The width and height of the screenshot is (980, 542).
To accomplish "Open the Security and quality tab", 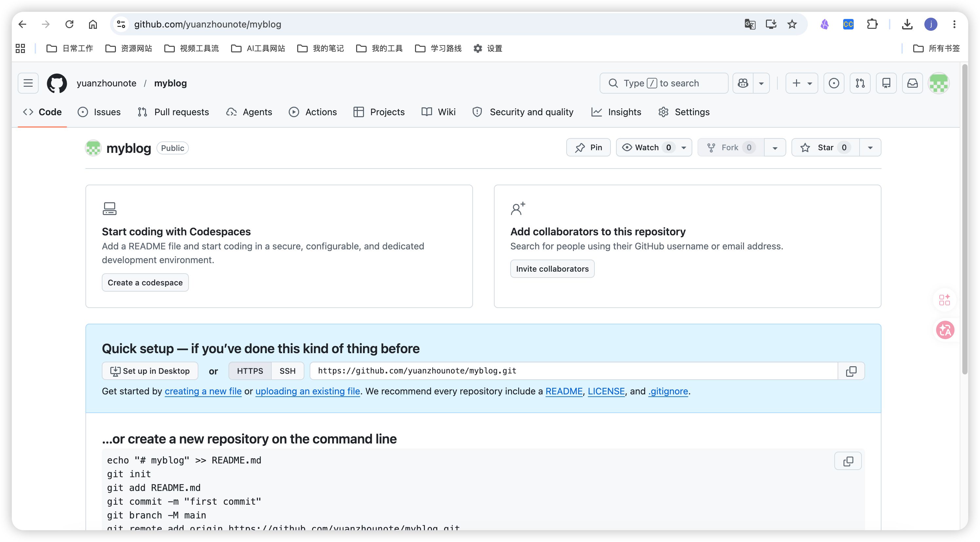I will (x=523, y=112).
